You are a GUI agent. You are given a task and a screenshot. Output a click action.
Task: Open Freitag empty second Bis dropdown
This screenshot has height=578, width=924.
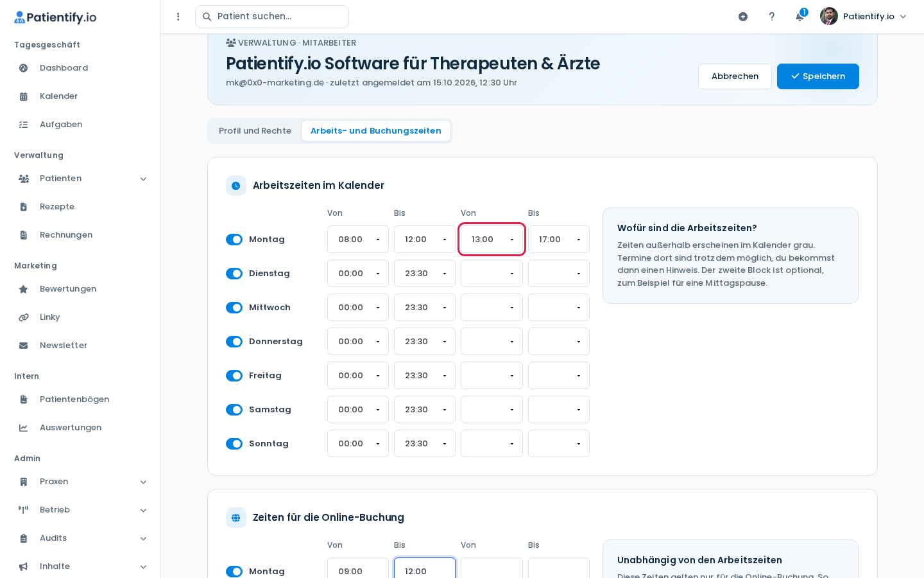(559, 376)
